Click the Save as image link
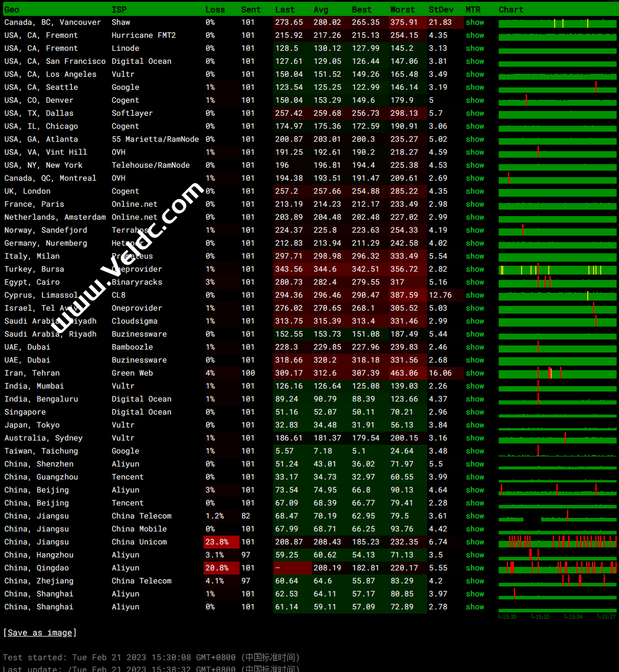619x672 pixels. coord(40,632)
